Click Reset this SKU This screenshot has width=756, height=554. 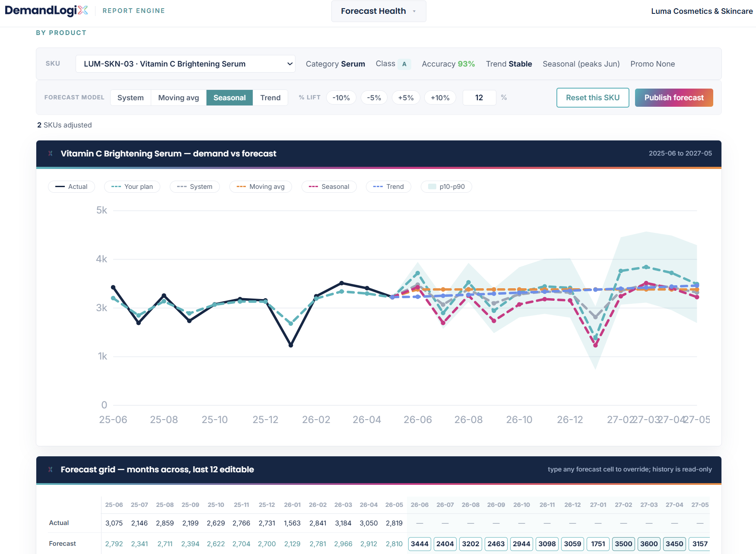pos(593,98)
